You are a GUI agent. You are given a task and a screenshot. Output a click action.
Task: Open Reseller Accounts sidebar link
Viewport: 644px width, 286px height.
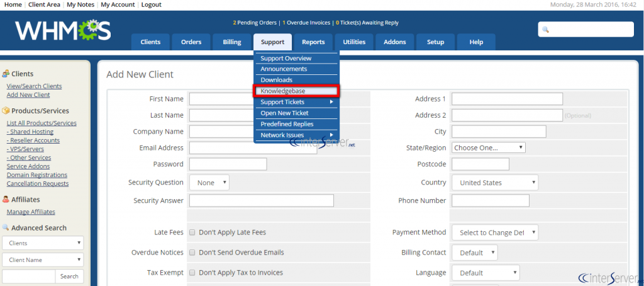pyautogui.click(x=33, y=140)
